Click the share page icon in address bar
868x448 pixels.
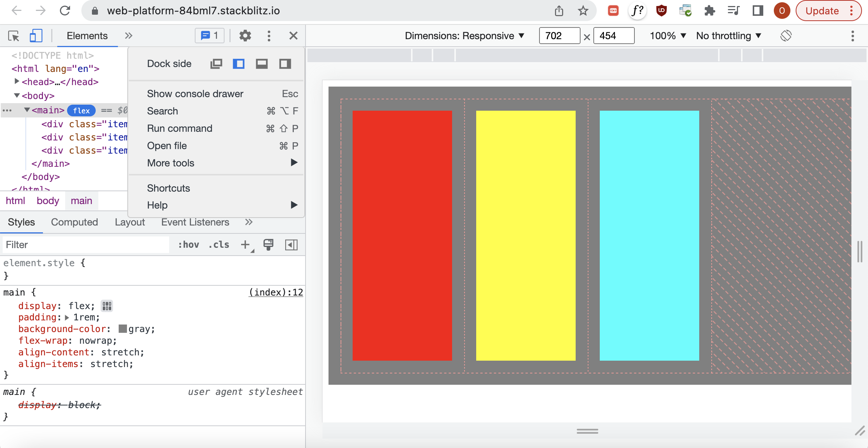(x=559, y=11)
